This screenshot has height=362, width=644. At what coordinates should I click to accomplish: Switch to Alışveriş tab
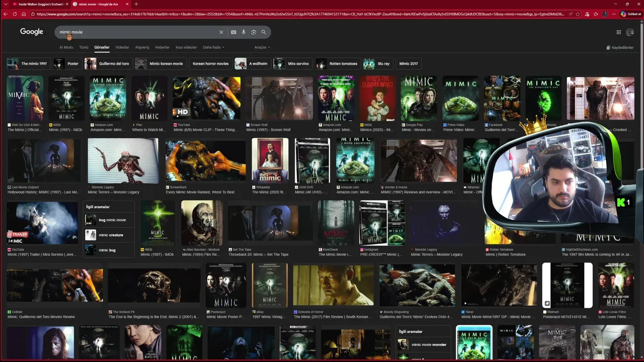(x=142, y=47)
